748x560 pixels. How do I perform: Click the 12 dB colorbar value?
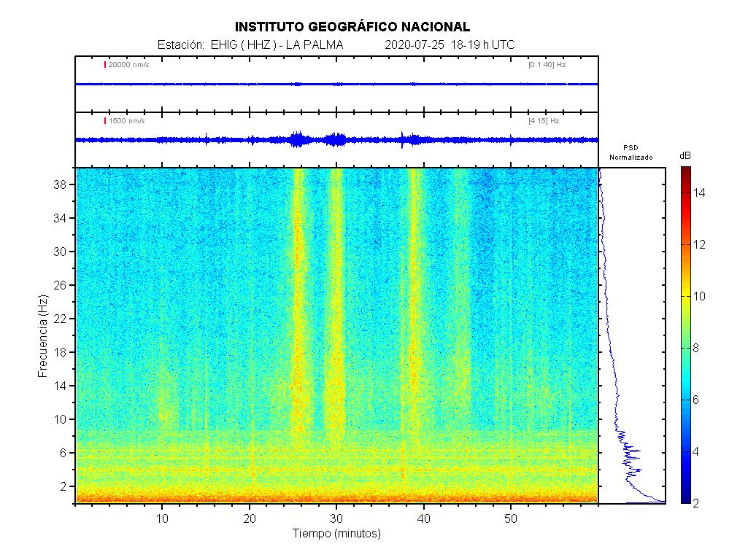pos(699,244)
